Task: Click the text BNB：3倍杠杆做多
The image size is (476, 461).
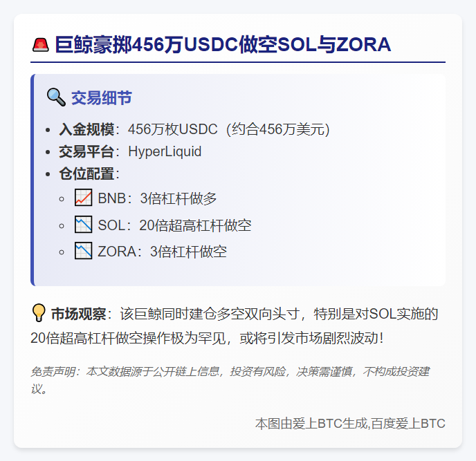Action: 157,198
